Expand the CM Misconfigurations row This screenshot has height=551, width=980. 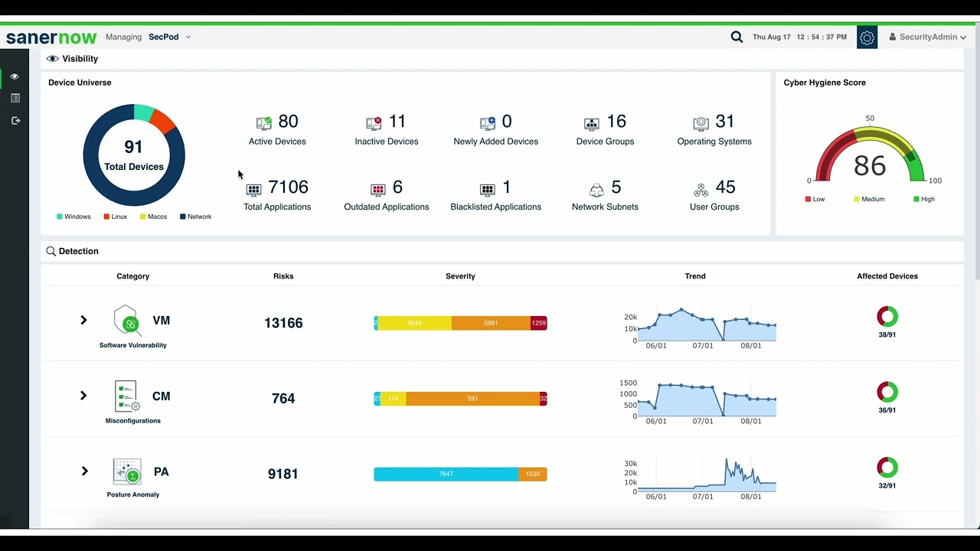83,396
